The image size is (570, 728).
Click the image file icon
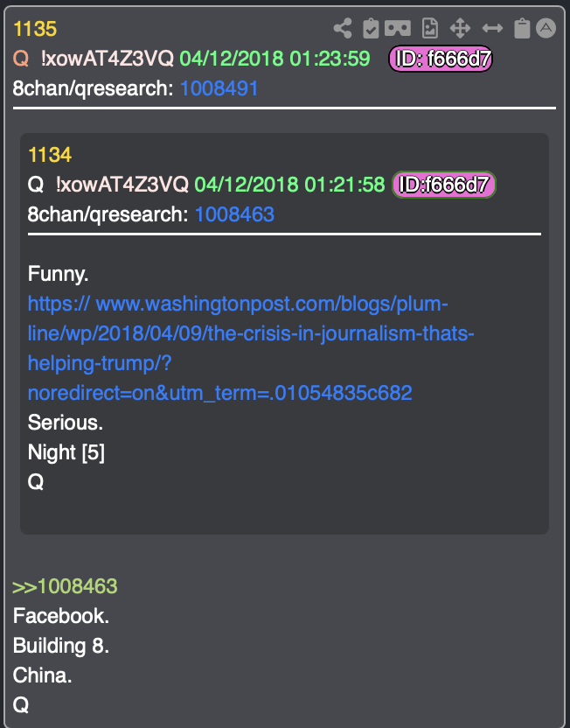point(430,29)
